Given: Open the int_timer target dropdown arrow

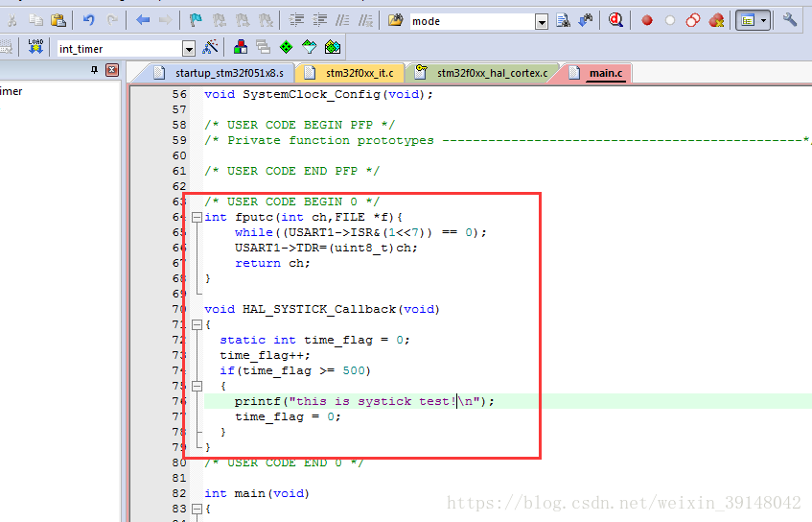Looking at the screenshot, I should [x=189, y=50].
